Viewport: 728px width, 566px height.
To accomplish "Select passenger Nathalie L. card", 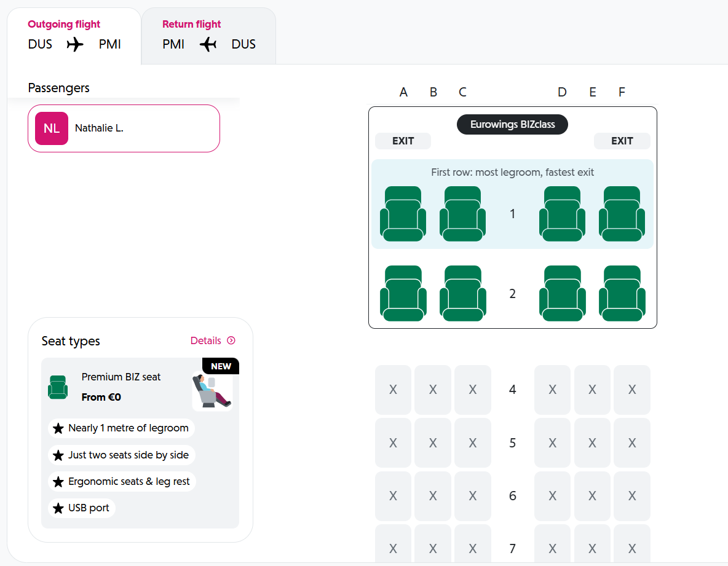I will [124, 128].
